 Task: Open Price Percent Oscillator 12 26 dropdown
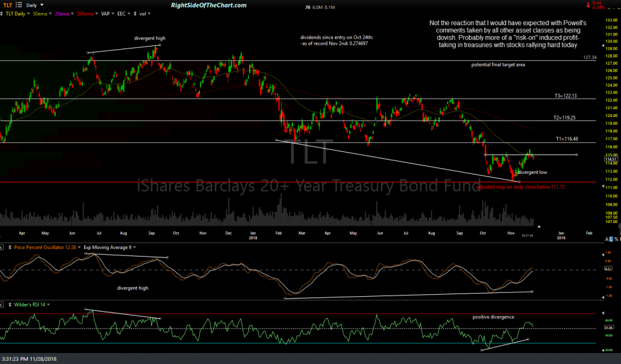click(79, 247)
